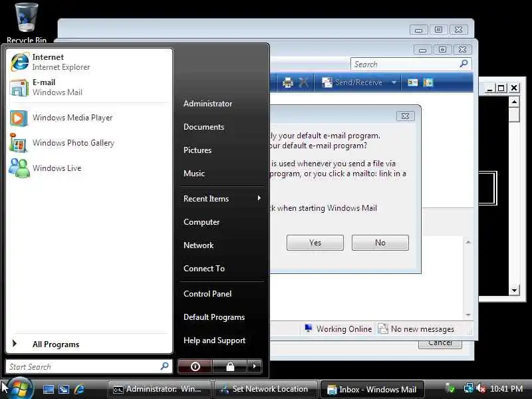This screenshot has height=399, width=532.
Task: Open Windows Live from Start menu
Action: point(89,168)
